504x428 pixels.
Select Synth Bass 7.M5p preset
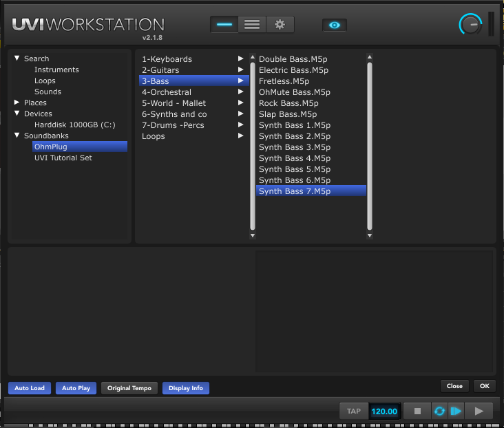tap(311, 191)
